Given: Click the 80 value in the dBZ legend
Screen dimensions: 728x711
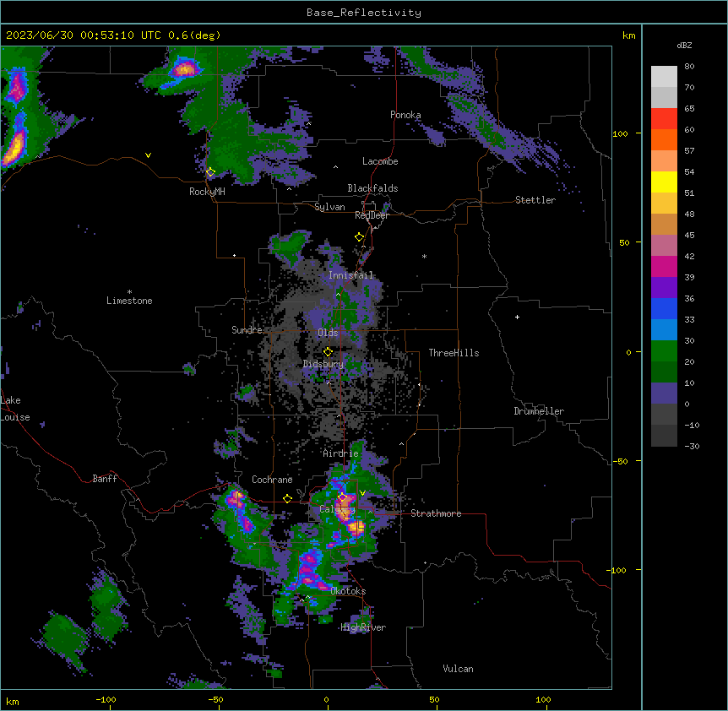Looking at the screenshot, I should click(x=689, y=66).
